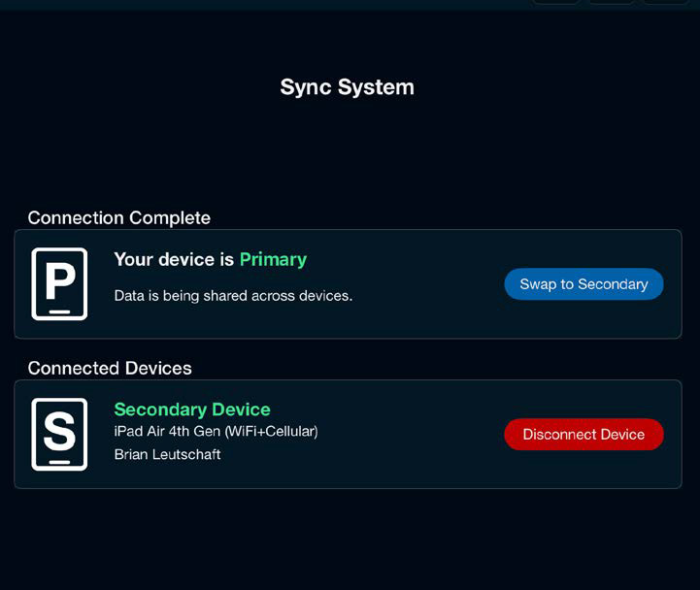Viewport: 700px width, 590px height.
Task: Click the Your device is Primary text
Action: (x=211, y=260)
